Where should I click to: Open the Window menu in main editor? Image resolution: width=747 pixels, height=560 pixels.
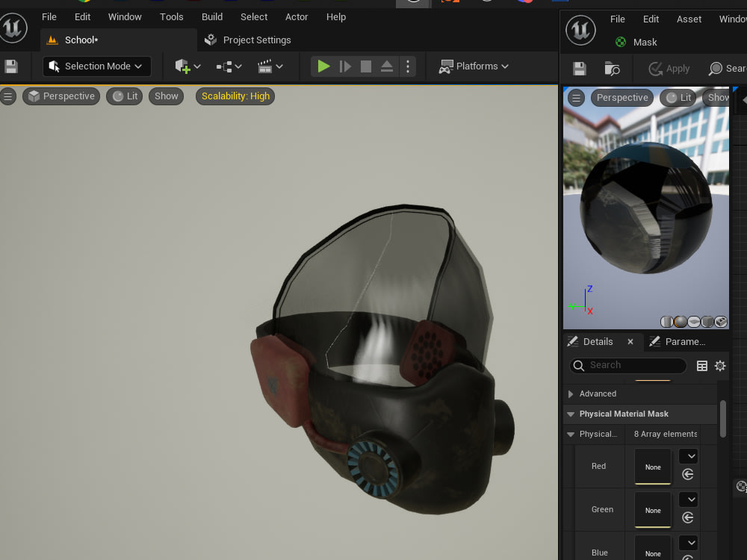[125, 16]
